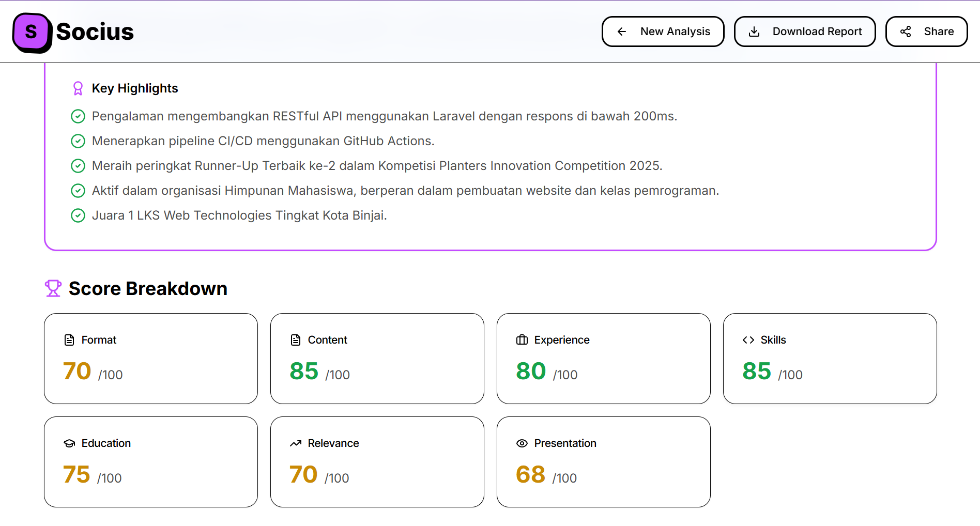Image resolution: width=980 pixels, height=526 pixels.
Task: Click check circle beside CI/CD pipeline highlight
Action: (x=78, y=141)
